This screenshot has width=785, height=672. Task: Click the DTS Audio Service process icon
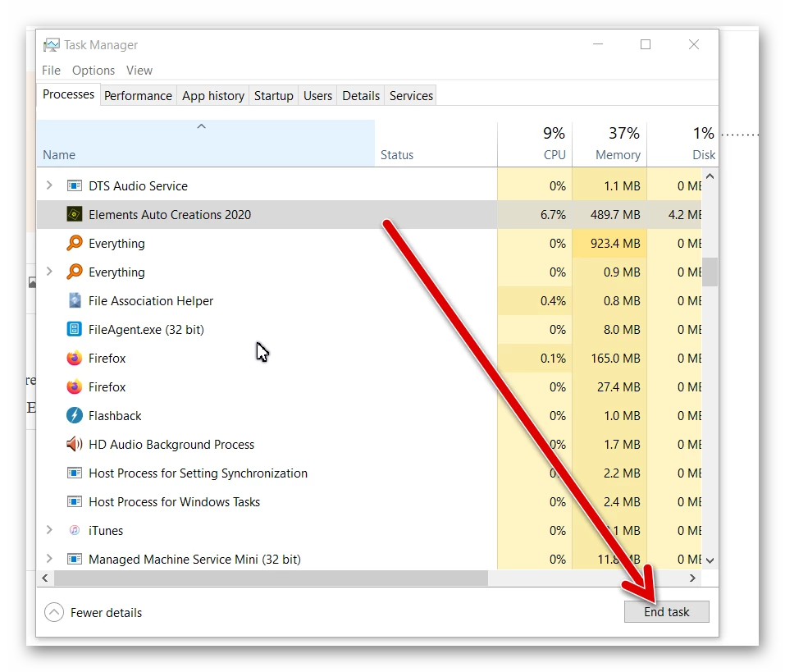(75, 185)
